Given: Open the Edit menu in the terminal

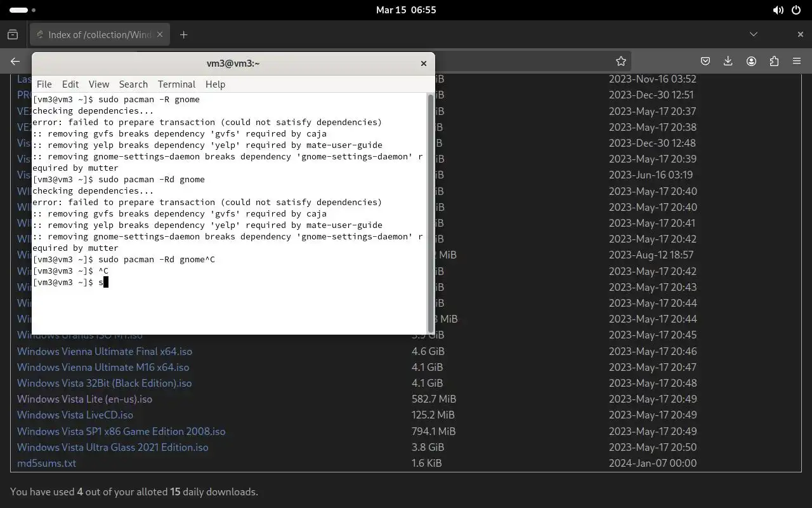Looking at the screenshot, I should [x=70, y=84].
